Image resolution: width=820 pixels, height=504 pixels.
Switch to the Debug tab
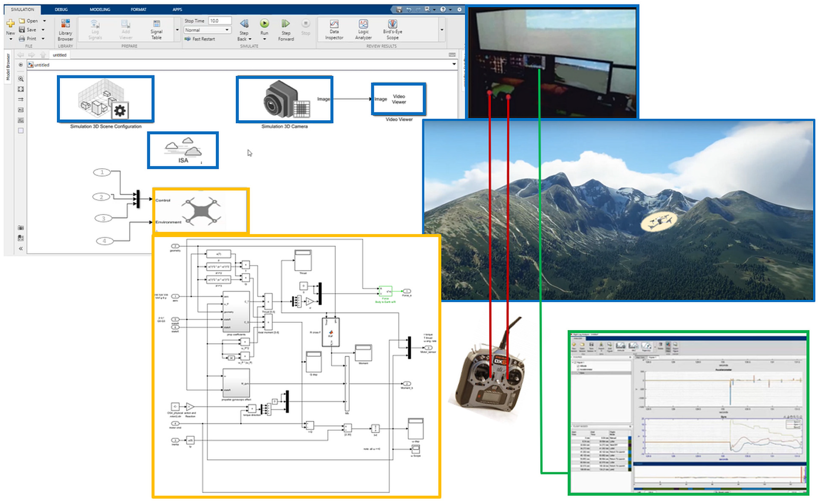[x=61, y=9]
